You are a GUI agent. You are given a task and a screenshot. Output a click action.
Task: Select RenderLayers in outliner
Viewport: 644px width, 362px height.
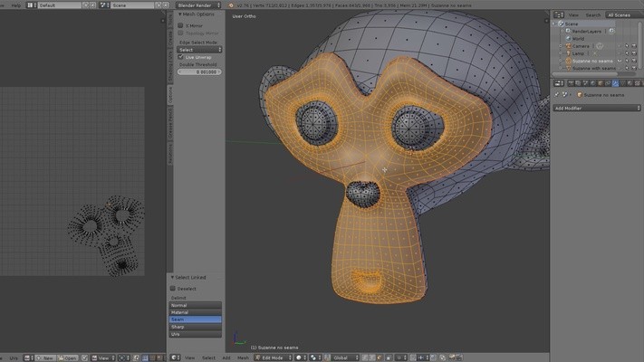pos(587,31)
